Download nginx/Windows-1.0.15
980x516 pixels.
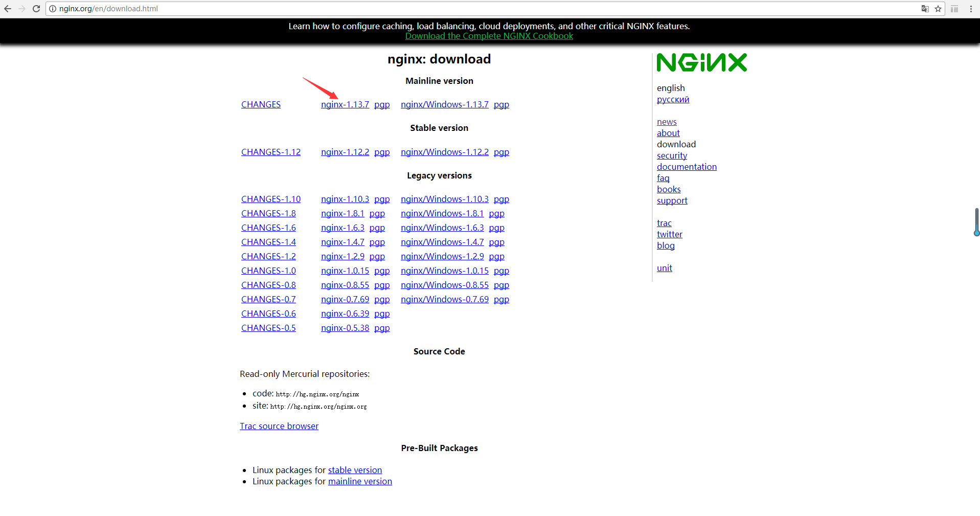click(x=445, y=271)
